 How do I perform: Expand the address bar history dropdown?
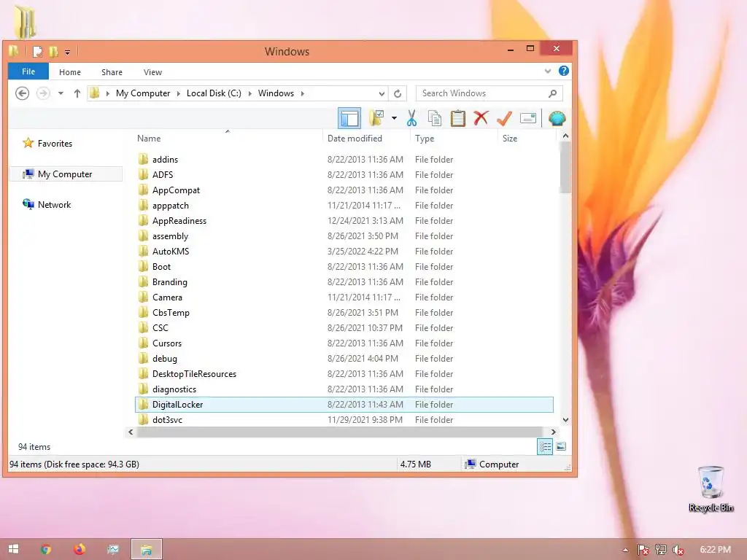point(382,93)
